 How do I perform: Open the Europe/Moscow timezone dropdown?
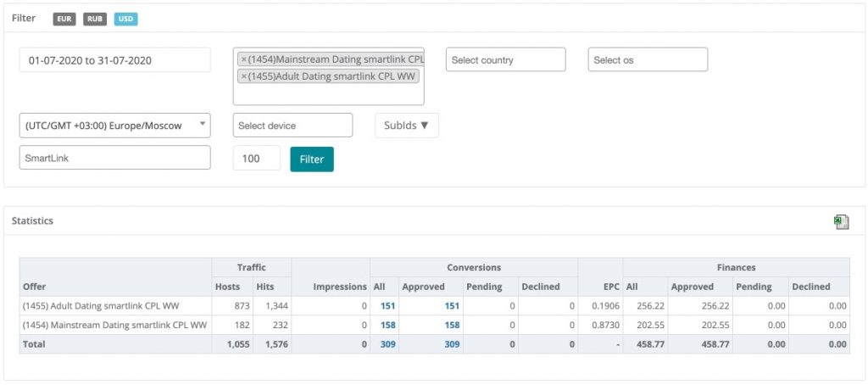click(114, 126)
